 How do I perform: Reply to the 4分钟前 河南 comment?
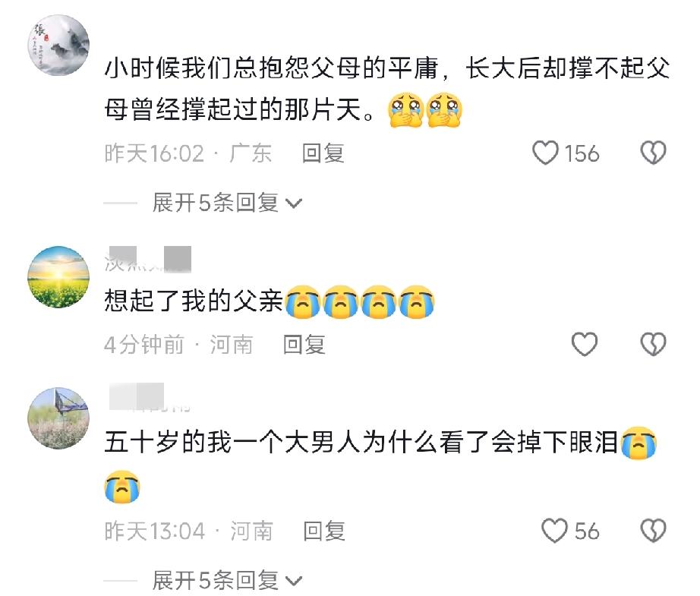[x=304, y=344]
